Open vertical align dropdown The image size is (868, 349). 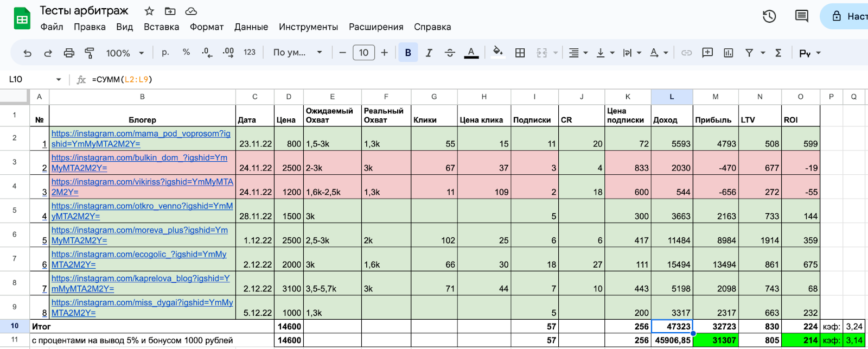pyautogui.click(x=605, y=53)
